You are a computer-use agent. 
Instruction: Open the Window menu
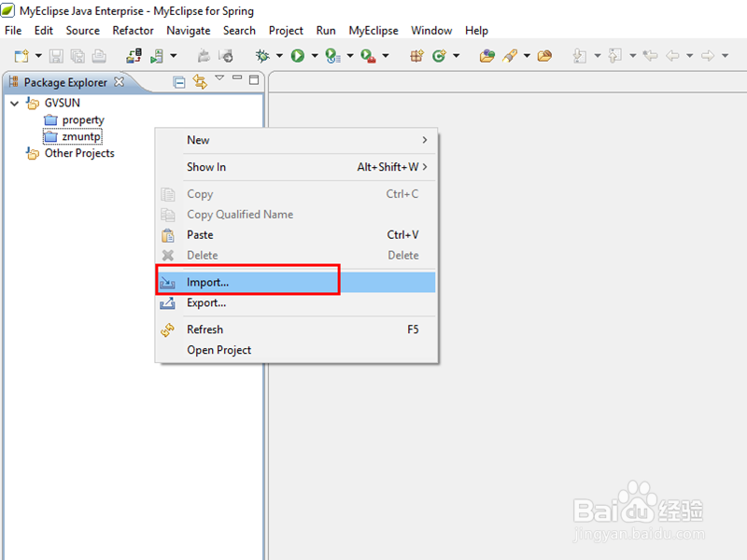coord(431,31)
